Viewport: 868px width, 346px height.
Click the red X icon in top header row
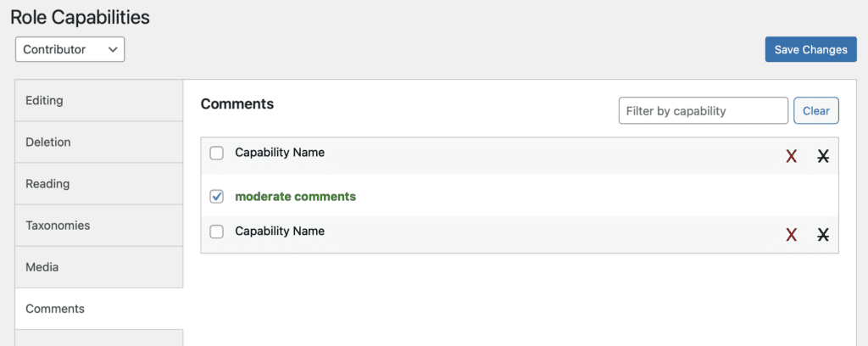pyautogui.click(x=791, y=156)
